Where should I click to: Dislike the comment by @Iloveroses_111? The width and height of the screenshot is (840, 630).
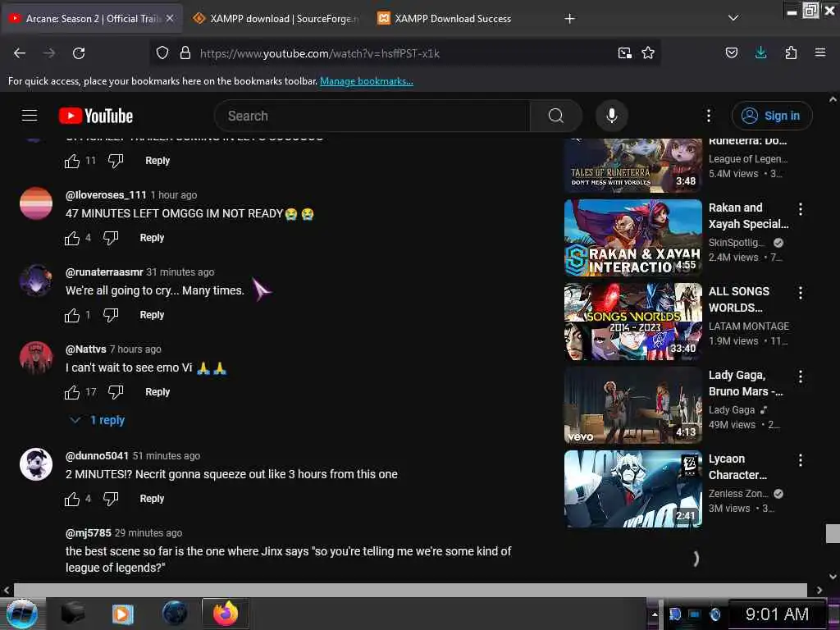[x=111, y=238]
